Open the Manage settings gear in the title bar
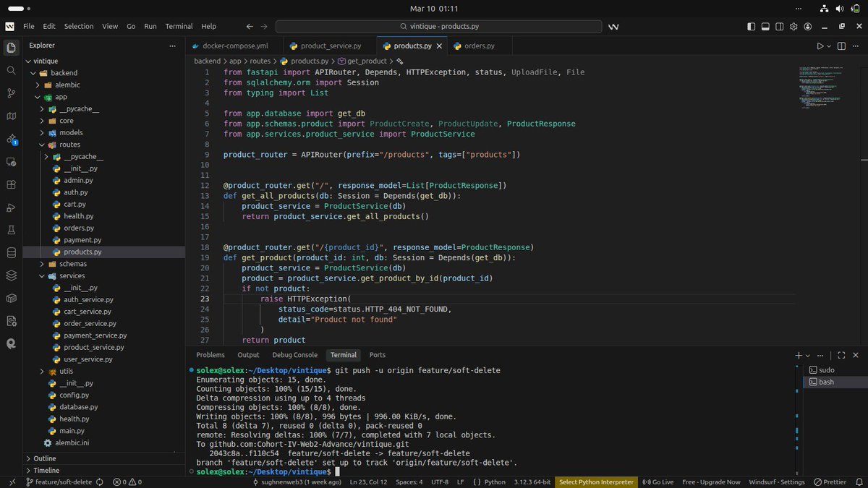 click(x=793, y=26)
